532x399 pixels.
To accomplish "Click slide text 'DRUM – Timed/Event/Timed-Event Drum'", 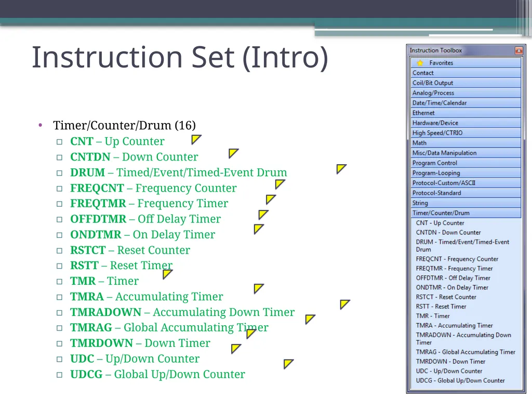I will pyautogui.click(x=179, y=172).
